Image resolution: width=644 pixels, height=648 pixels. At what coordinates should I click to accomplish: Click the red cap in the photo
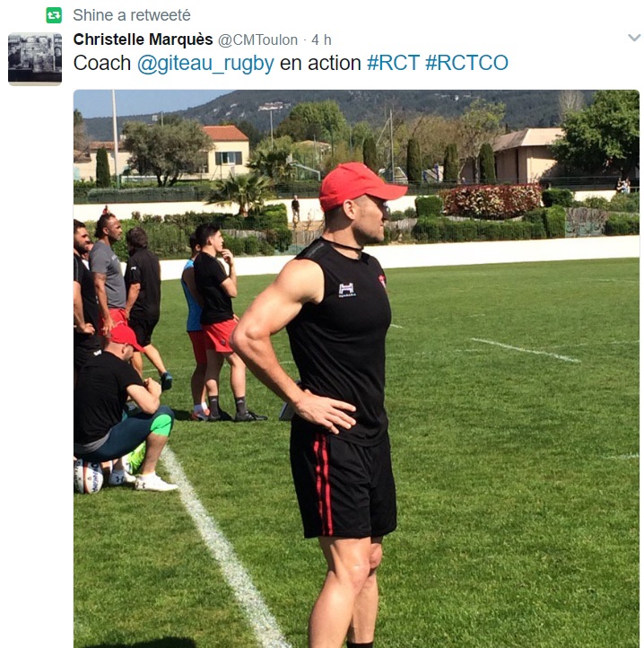click(x=360, y=185)
